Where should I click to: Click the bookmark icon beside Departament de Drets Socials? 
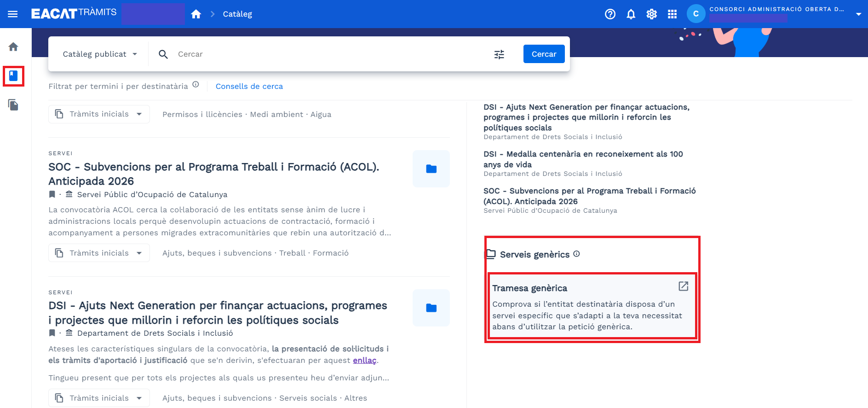click(x=52, y=333)
